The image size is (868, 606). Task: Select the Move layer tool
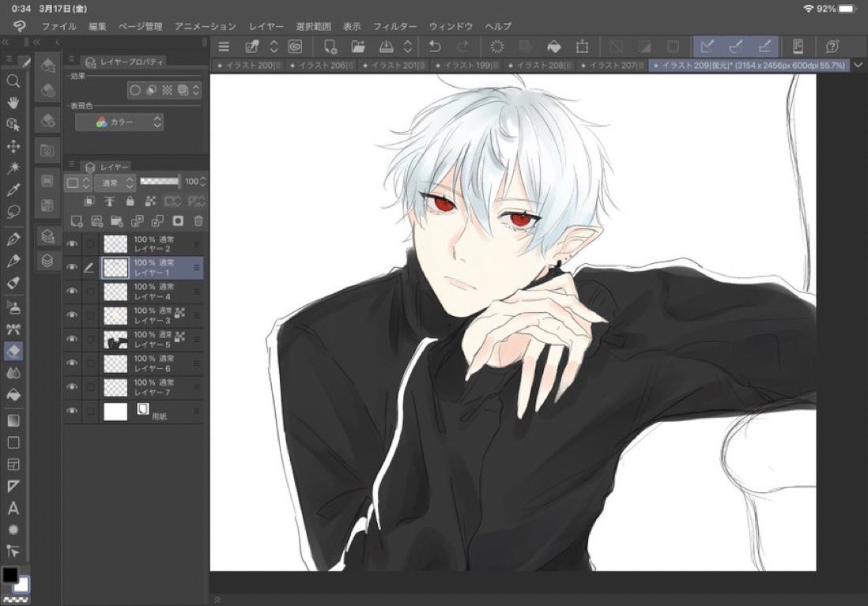(13, 146)
